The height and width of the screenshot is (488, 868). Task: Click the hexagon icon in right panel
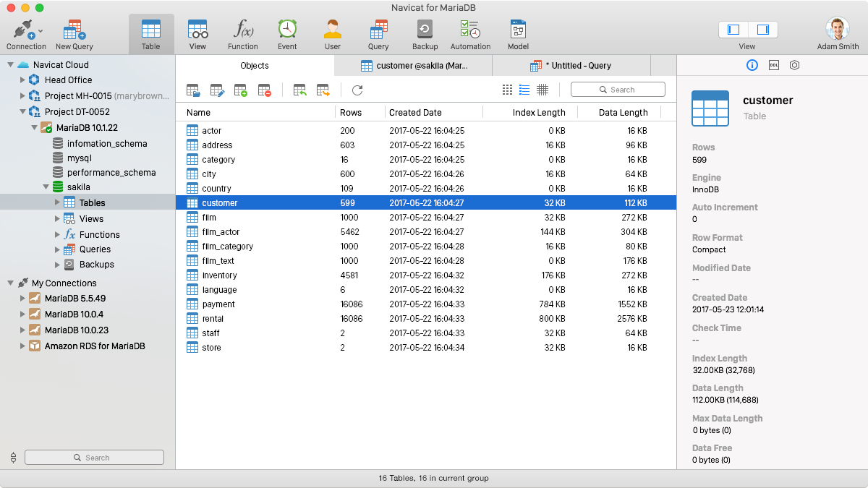point(794,65)
